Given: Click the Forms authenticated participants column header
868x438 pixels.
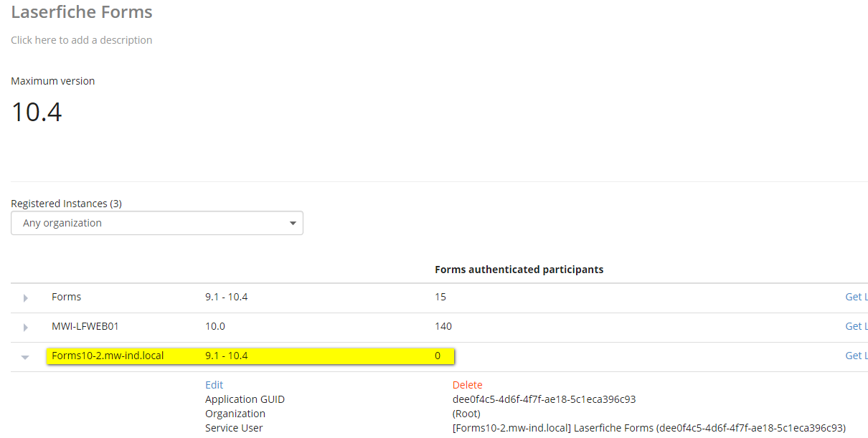Looking at the screenshot, I should point(519,270).
